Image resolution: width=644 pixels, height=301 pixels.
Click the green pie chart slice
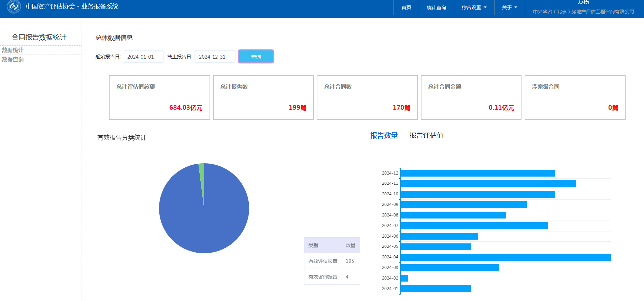202,170
